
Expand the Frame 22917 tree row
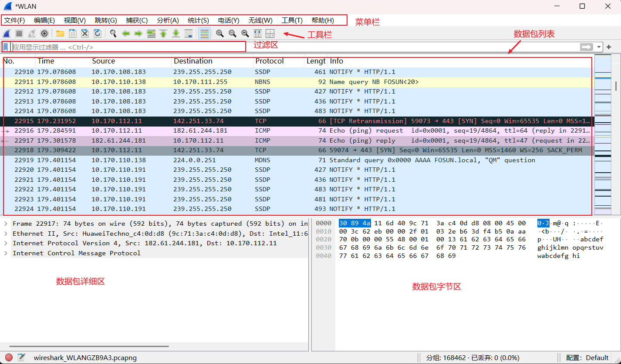[6, 224]
